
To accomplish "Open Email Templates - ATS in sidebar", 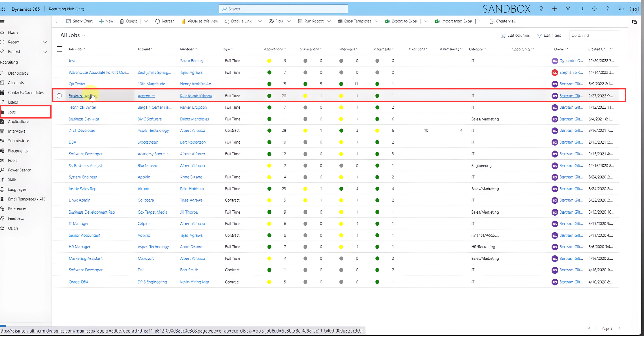I will coord(26,199).
